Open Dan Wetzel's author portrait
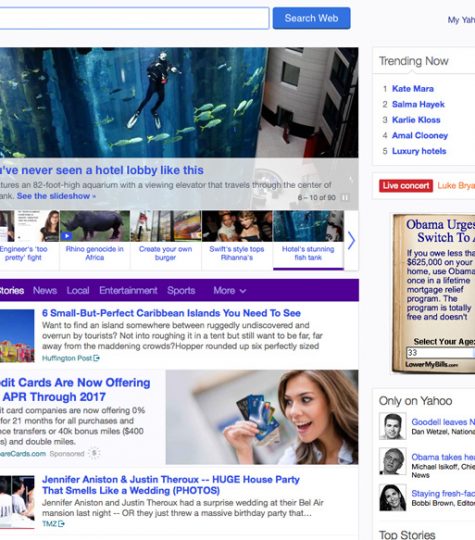The image size is (475, 540). tap(392, 426)
